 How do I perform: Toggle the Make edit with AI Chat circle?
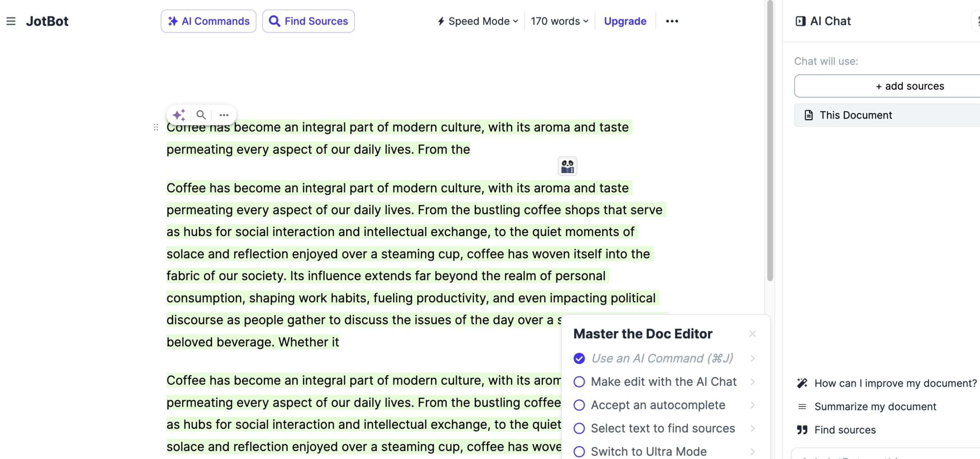[x=579, y=382]
